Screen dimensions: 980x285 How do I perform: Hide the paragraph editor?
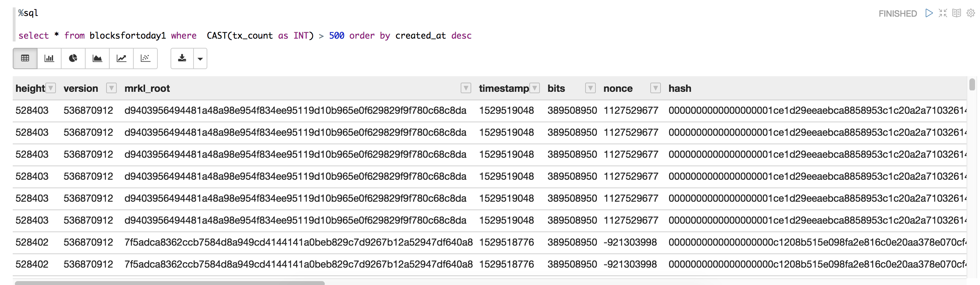[x=943, y=13]
